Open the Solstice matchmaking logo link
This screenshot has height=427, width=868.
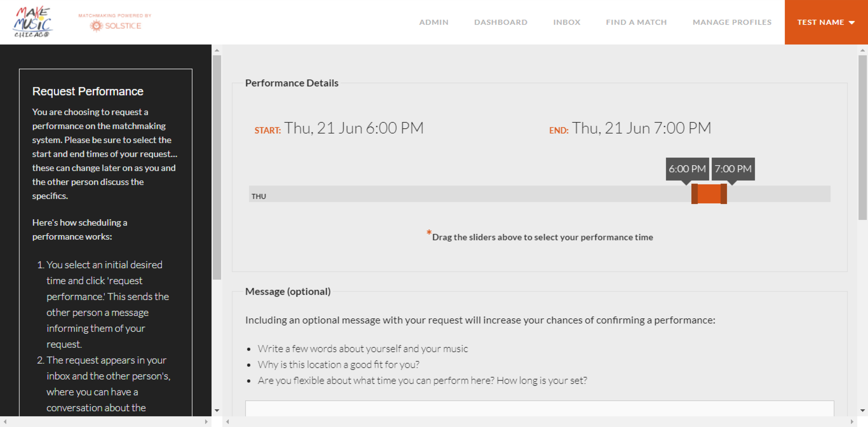pyautogui.click(x=115, y=23)
